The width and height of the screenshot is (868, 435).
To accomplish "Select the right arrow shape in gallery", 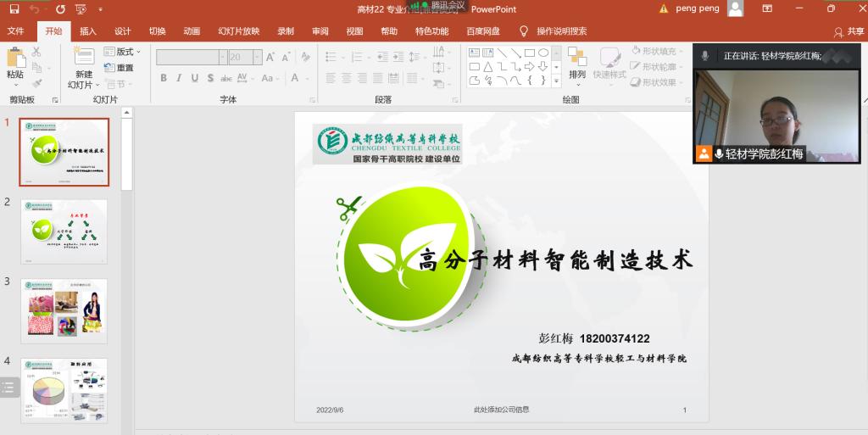I will [x=529, y=67].
